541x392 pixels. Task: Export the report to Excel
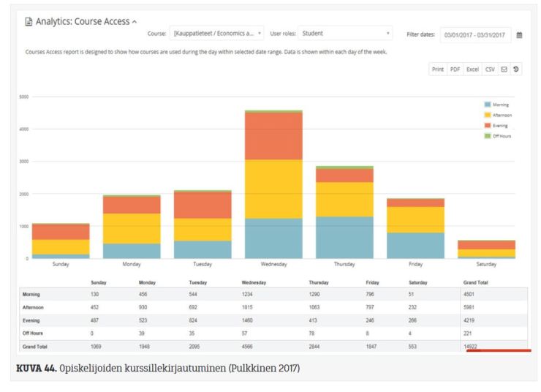click(473, 69)
